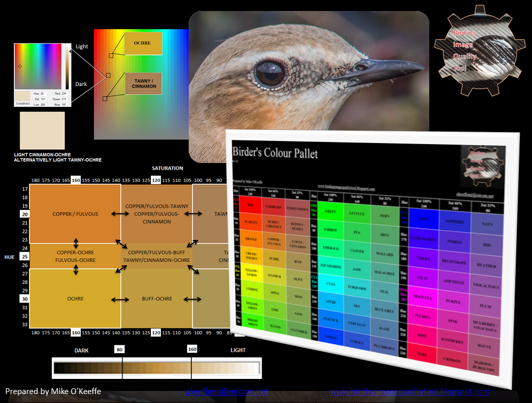Select the crosshair marker inside the color picker

click(19, 67)
